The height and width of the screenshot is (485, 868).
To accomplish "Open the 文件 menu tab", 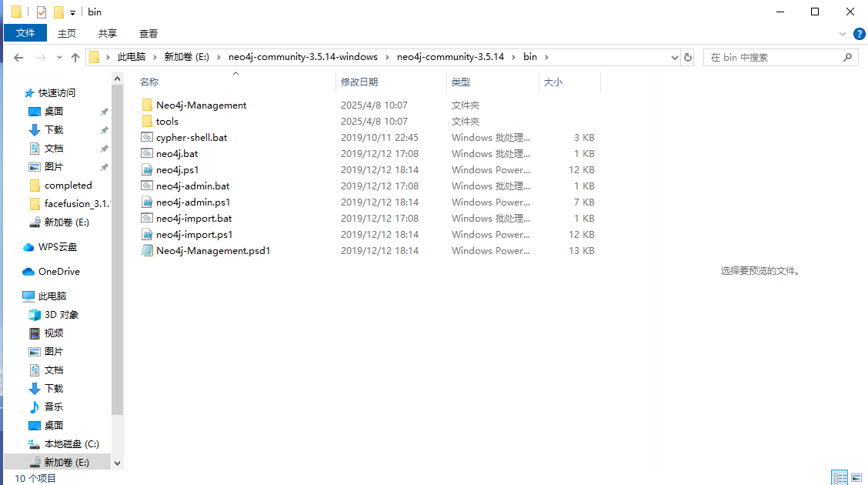I will (x=25, y=33).
